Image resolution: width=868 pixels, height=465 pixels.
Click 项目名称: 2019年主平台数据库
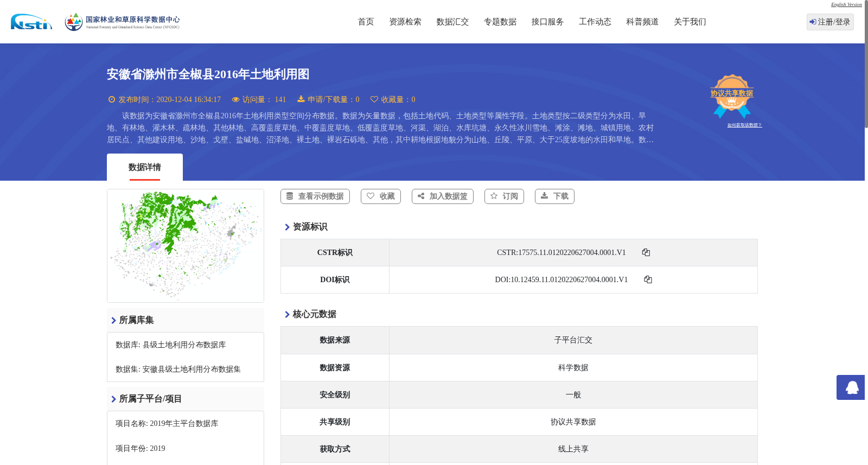coord(167,424)
